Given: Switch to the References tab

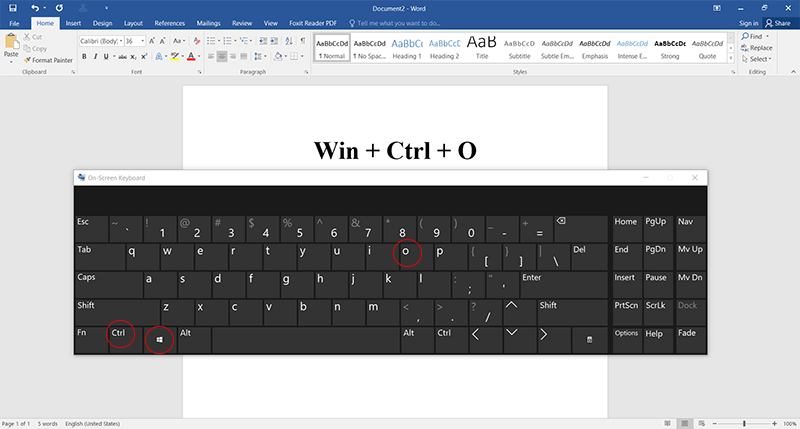Looking at the screenshot, I should tap(169, 23).
